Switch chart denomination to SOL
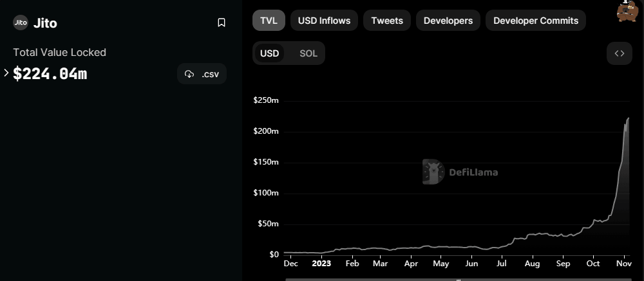This screenshot has width=644, height=281. (x=308, y=53)
